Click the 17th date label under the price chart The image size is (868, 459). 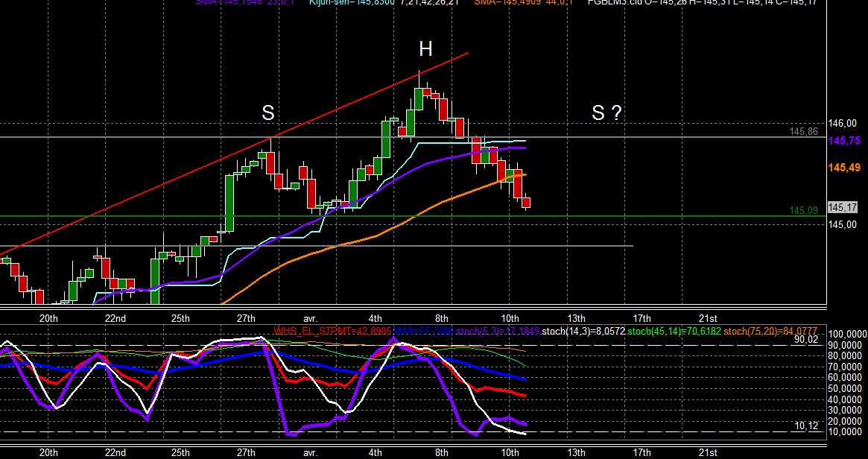pyautogui.click(x=642, y=318)
